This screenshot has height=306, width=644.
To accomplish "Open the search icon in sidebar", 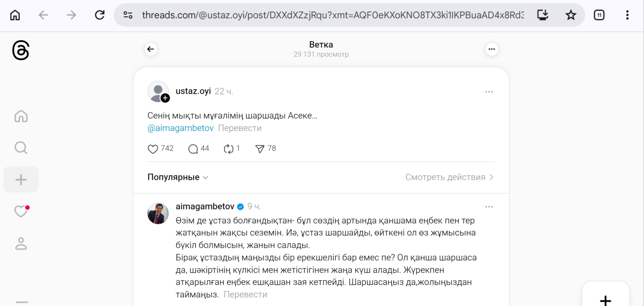I will pos(21,148).
